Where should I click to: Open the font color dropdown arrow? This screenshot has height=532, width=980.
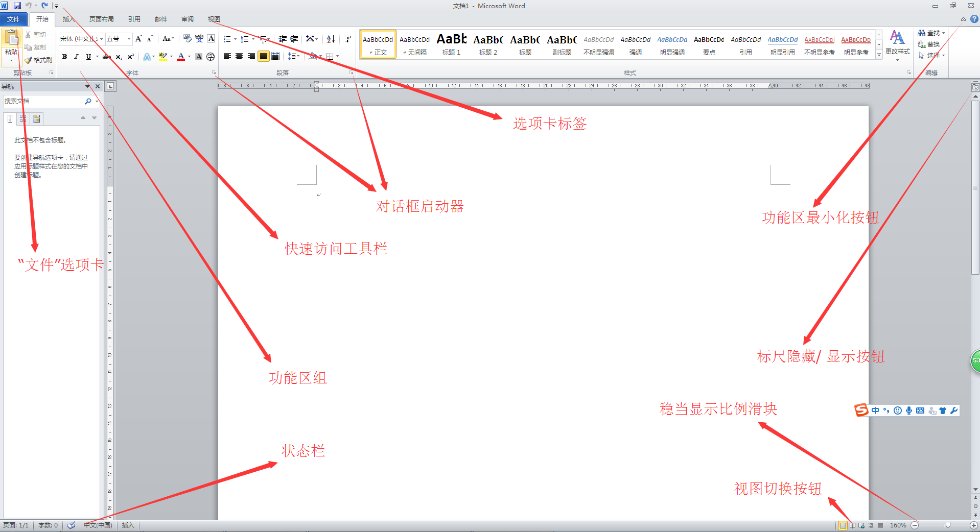tap(189, 57)
